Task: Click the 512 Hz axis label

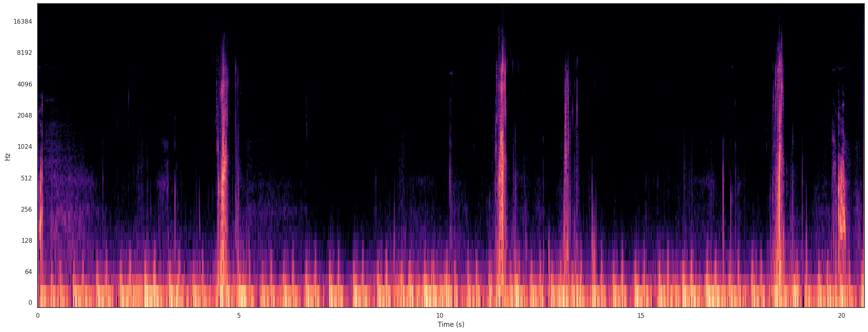Action: tap(26, 178)
